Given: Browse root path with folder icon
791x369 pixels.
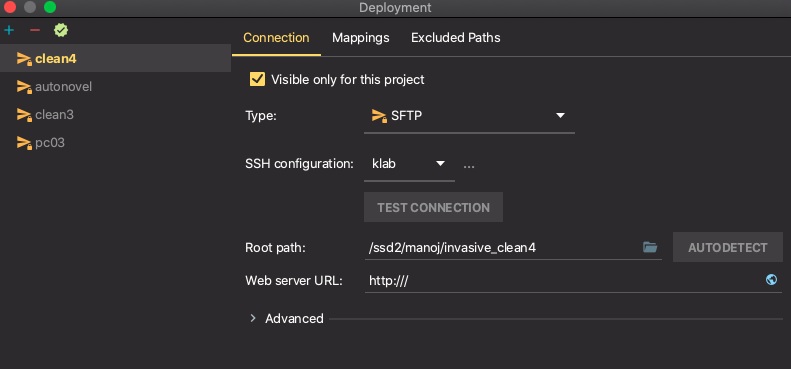Looking at the screenshot, I should tap(650, 247).
